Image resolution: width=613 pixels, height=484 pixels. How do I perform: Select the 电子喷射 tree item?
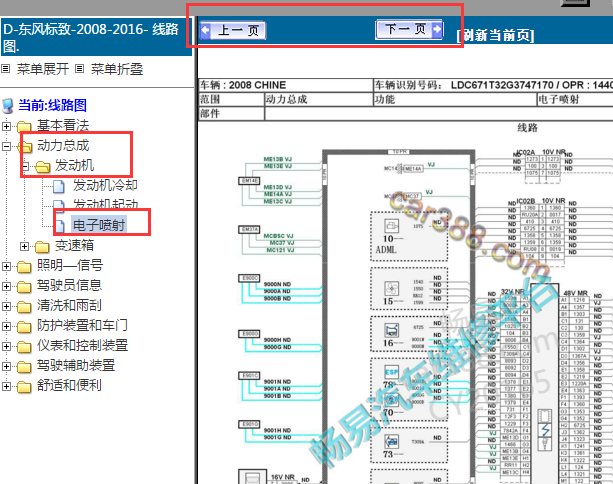click(x=99, y=225)
